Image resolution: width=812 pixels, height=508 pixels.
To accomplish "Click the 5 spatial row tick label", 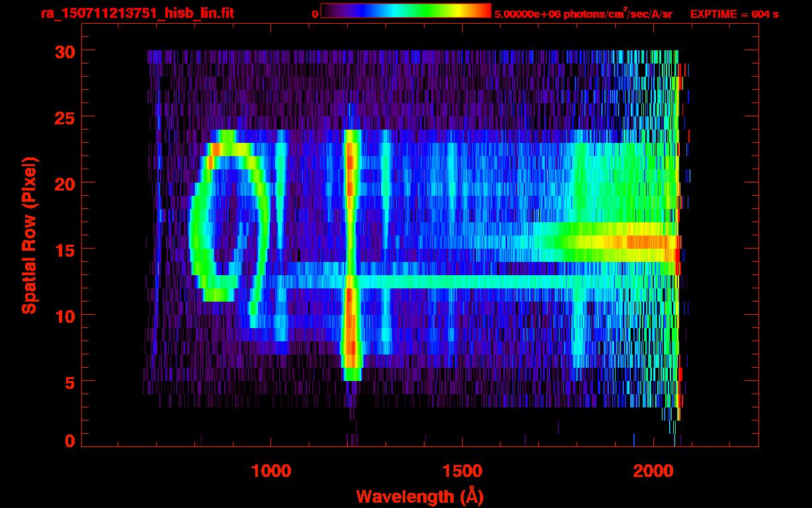I will coord(70,382).
